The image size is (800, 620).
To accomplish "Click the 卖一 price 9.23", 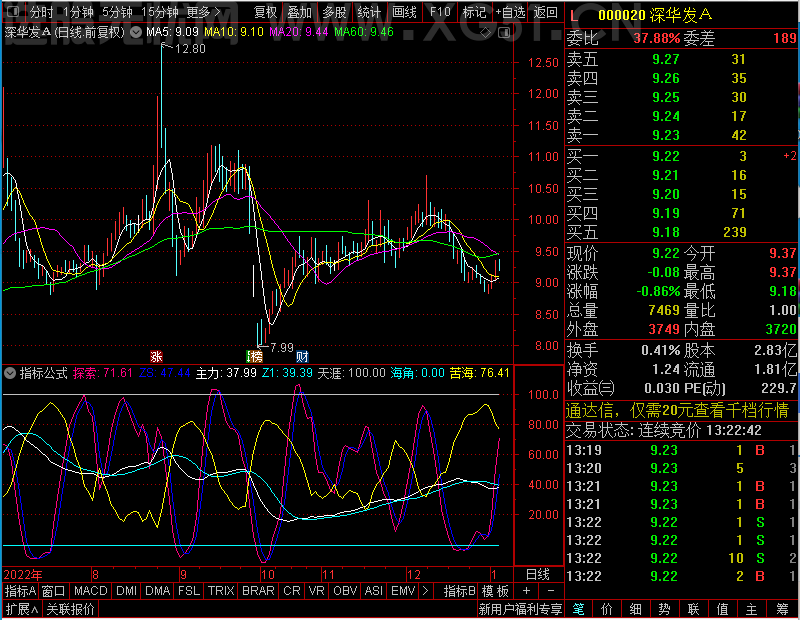I will [x=666, y=135].
